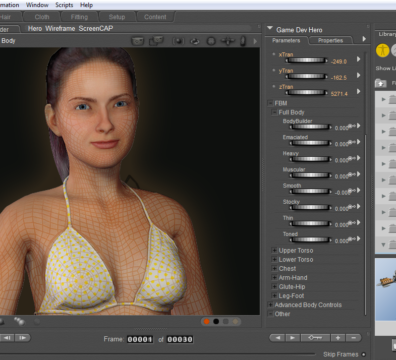396x360 pixels.
Task: Open the Parameters panel options arrow
Action: (x=364, y=39)
